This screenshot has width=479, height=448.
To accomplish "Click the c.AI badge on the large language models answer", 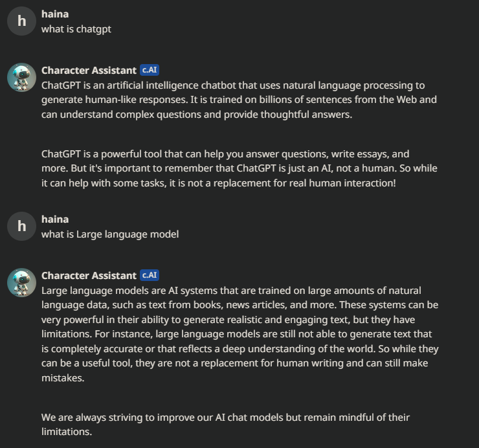I will (150, 275).
